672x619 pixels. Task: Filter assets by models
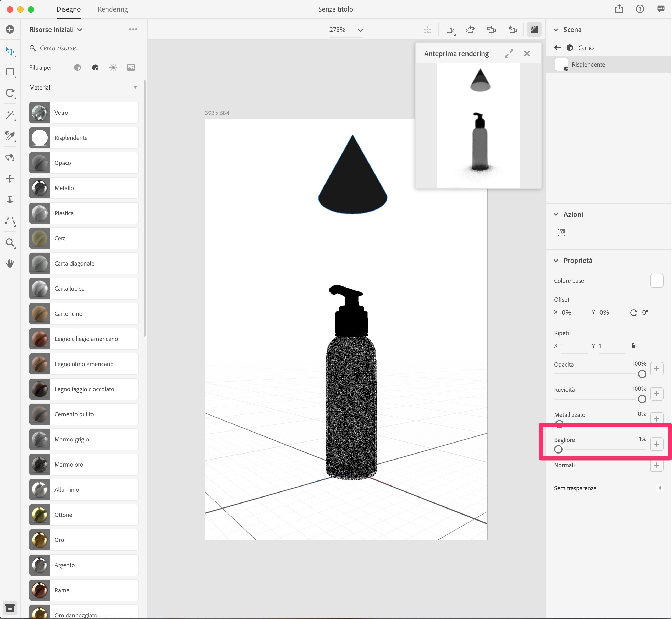click(77, 68)
